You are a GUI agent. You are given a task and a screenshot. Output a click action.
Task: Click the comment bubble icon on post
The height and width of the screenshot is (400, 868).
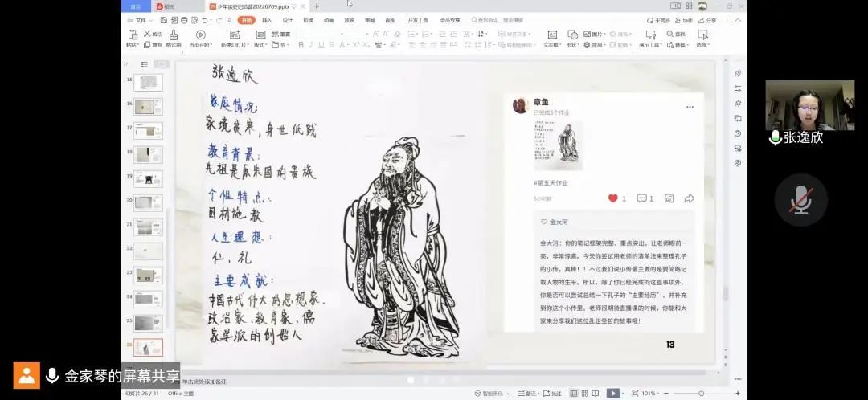click(x=641, y=198)
